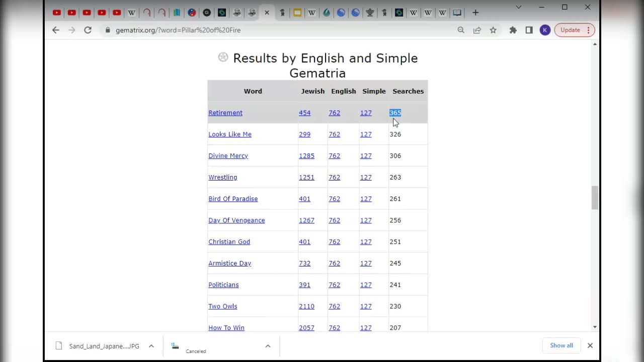Click Jewish value 1251 link
The image size is (644, 362).
306,177
